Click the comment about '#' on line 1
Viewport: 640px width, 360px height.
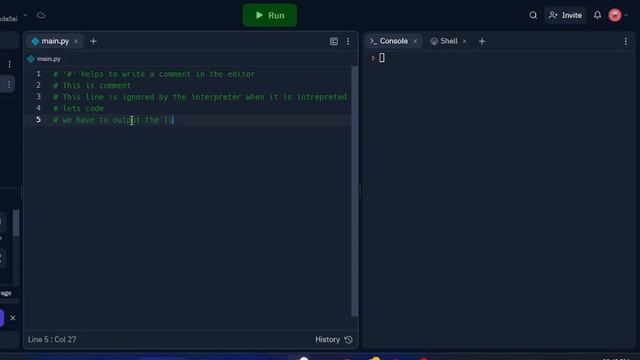click(154, 74)
